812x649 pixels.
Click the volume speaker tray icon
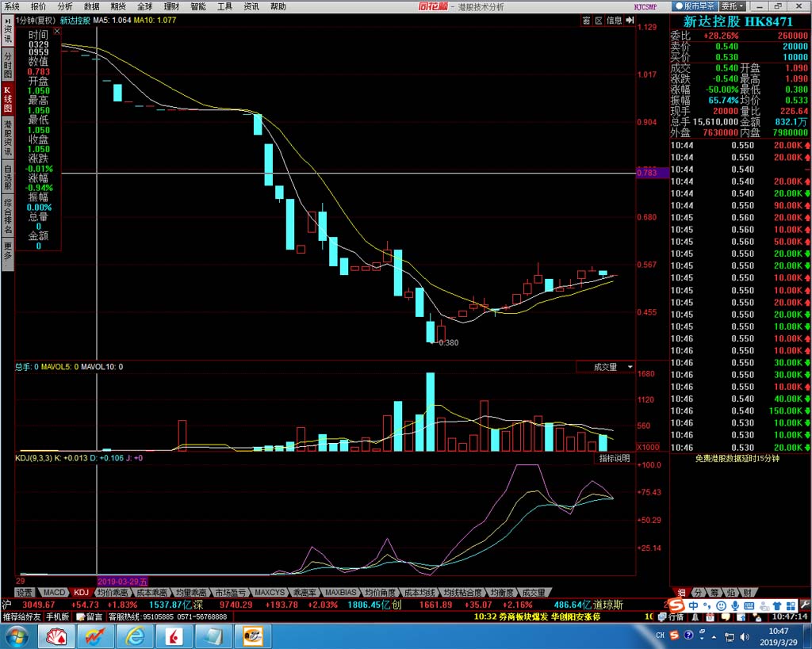click(x=745, y=636)
